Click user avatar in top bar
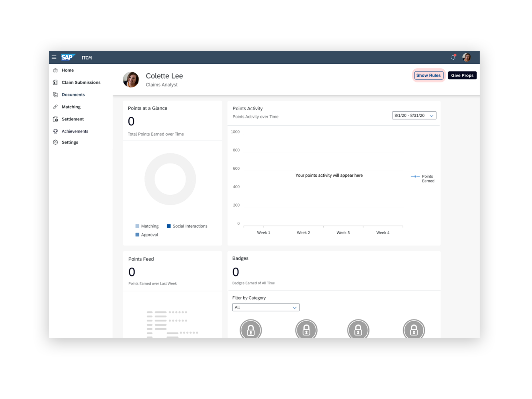The height and width of the screenshot is (399, 532). click(x=467, y=57)
